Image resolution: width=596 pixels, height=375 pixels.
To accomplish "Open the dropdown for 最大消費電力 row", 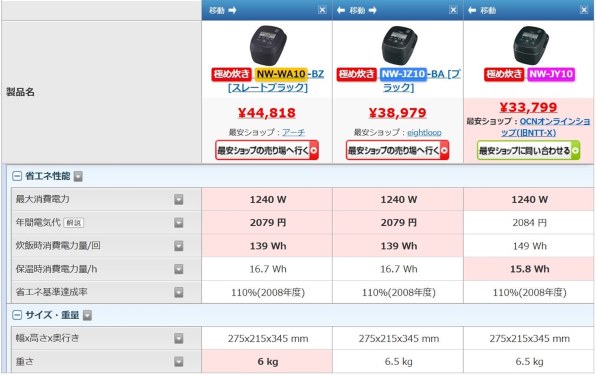I will pyautogui.click(x=179, y=199).
